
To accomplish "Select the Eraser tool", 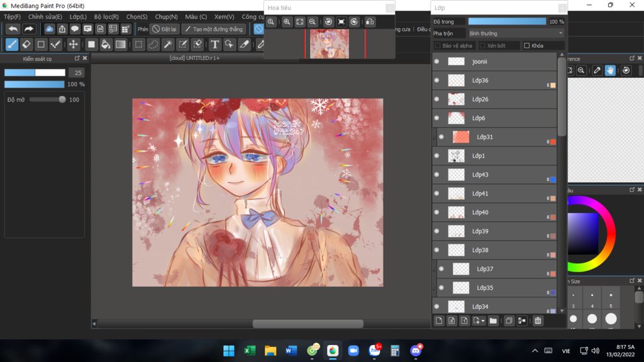I will point(26,45).
